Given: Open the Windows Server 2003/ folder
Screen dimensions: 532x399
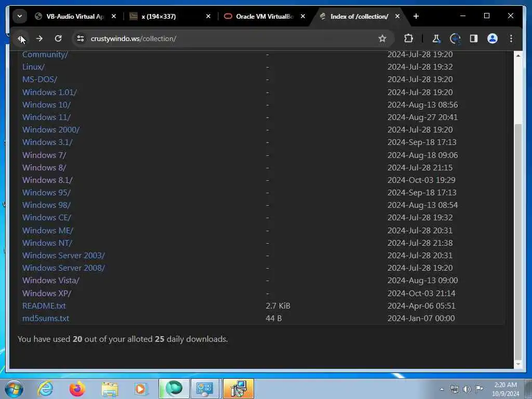Looking at the screenshot, I should (63, 256).
